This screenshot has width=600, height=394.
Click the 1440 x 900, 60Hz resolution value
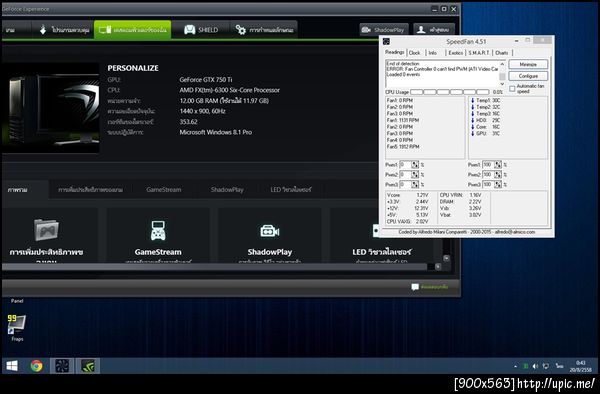[202, 111]
